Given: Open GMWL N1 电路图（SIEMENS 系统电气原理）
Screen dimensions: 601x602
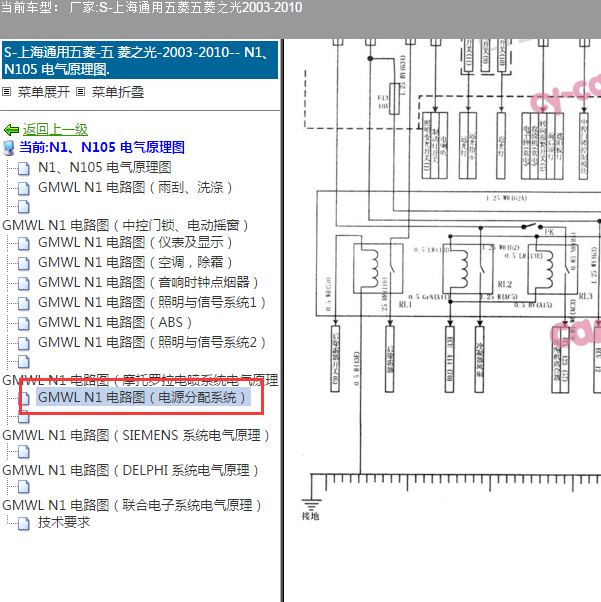Looking at the screenshot, I should (136, 436).
